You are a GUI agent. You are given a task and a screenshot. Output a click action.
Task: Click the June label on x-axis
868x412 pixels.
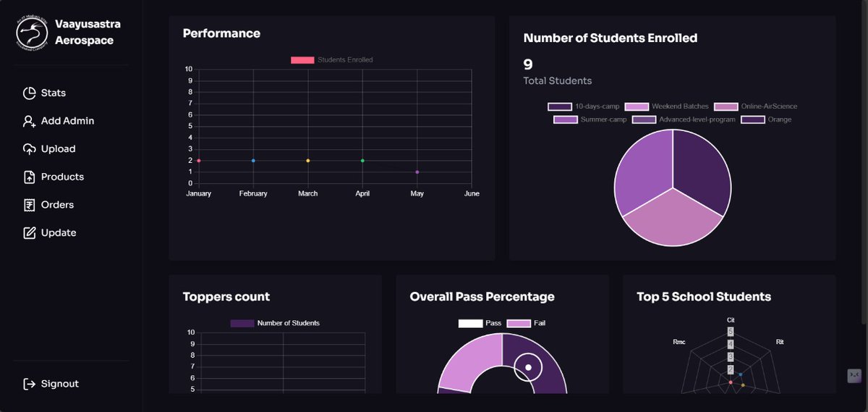click(472, 193)
